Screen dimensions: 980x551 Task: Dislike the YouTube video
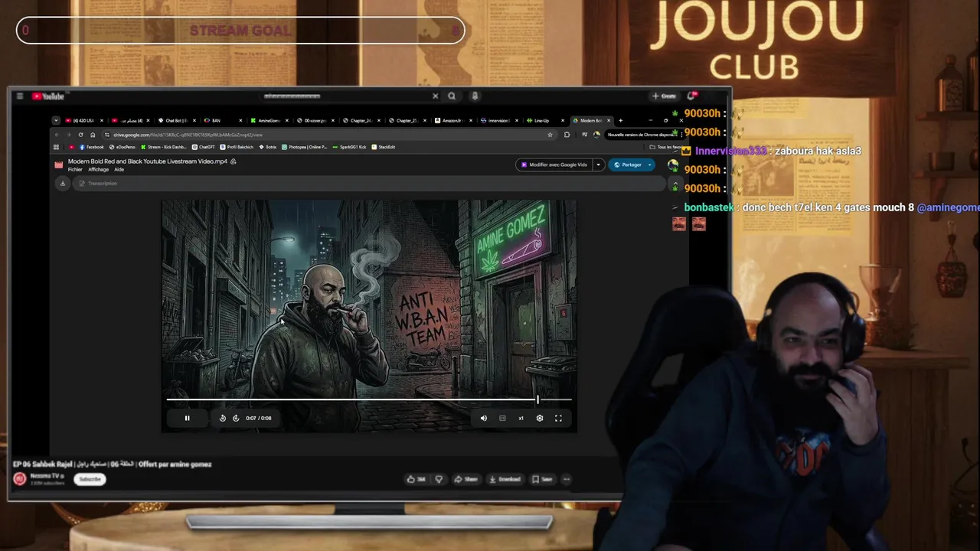439,479
